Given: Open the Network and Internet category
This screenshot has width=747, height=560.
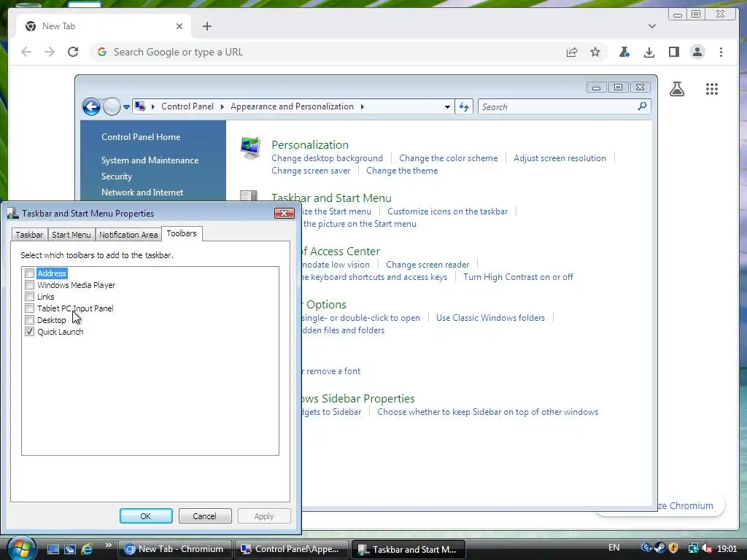Looking at the screenshot, I should pos(142,192).
